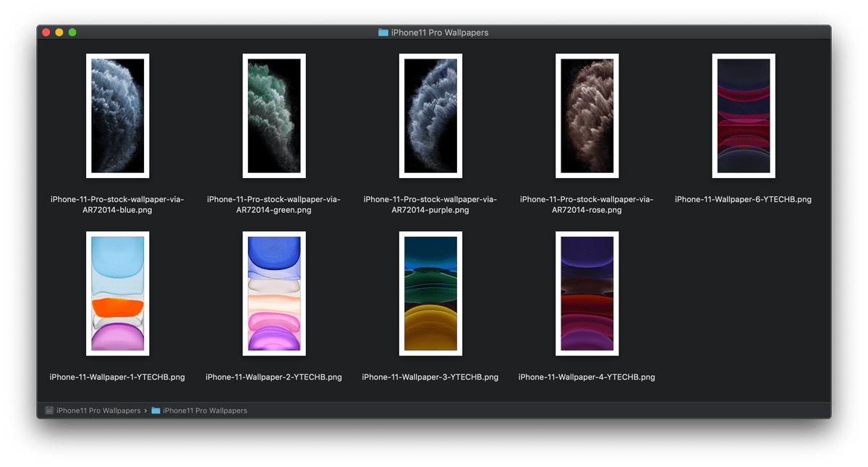Image resolution: width=868 pixels, height=467 pixels.
Task: Click the iPhone-11-Wallpaper-4-YTECHB.png file name
Action: coord(587,377)
